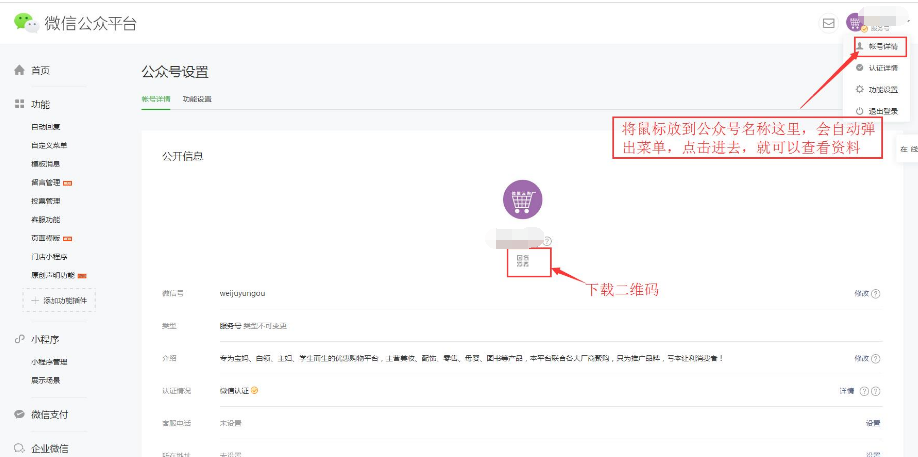Click the large purple cart profile picture
918x457 pixels.
pos(521,201)
